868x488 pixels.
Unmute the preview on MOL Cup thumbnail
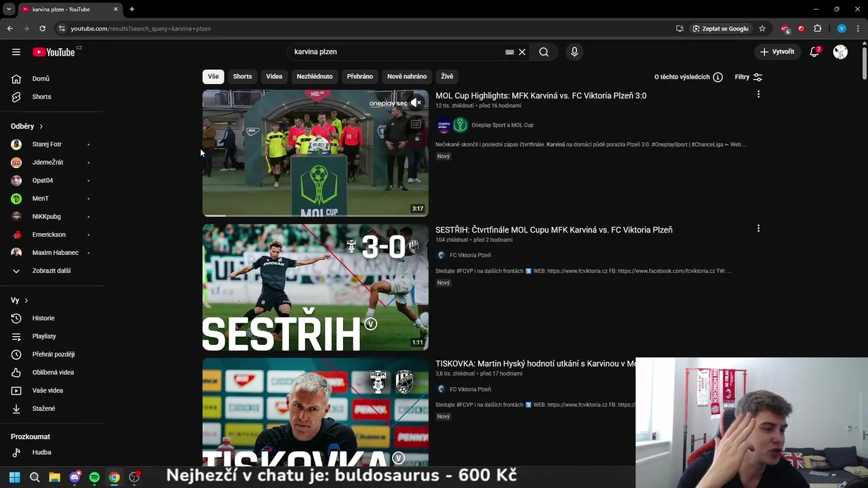[416, 103]
